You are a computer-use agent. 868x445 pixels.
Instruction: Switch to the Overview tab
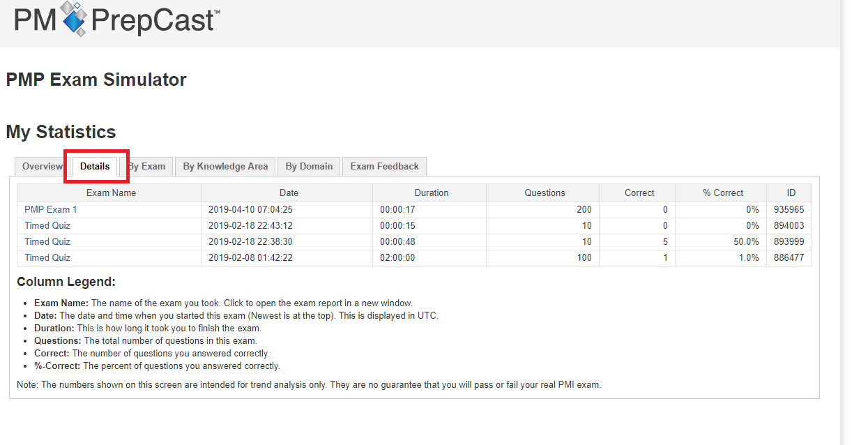point(42,167)
